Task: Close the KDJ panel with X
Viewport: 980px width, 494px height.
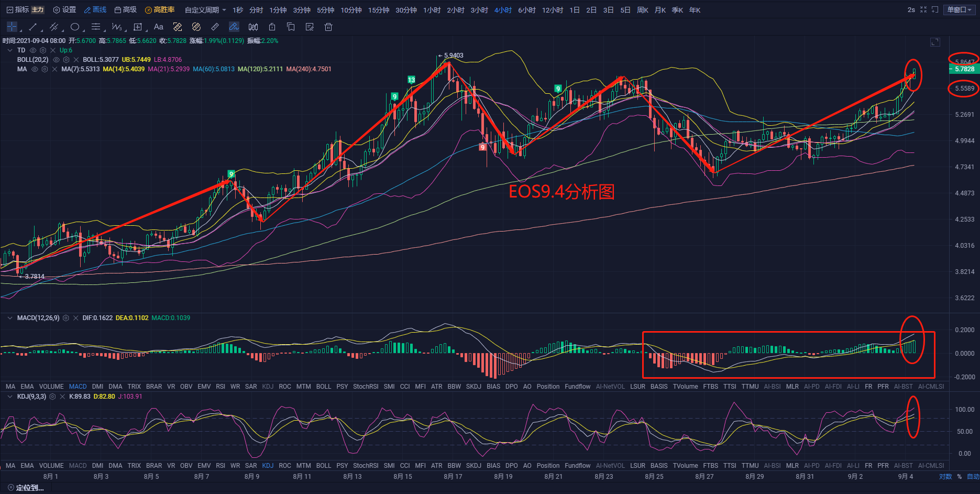Action: point(62,397)
